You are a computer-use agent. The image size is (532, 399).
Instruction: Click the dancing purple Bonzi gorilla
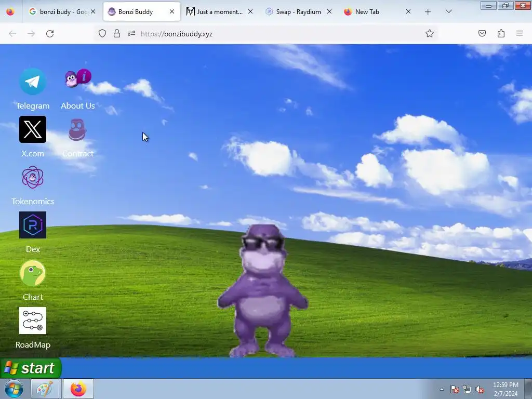pyautogui.click(x=262, y=292)
